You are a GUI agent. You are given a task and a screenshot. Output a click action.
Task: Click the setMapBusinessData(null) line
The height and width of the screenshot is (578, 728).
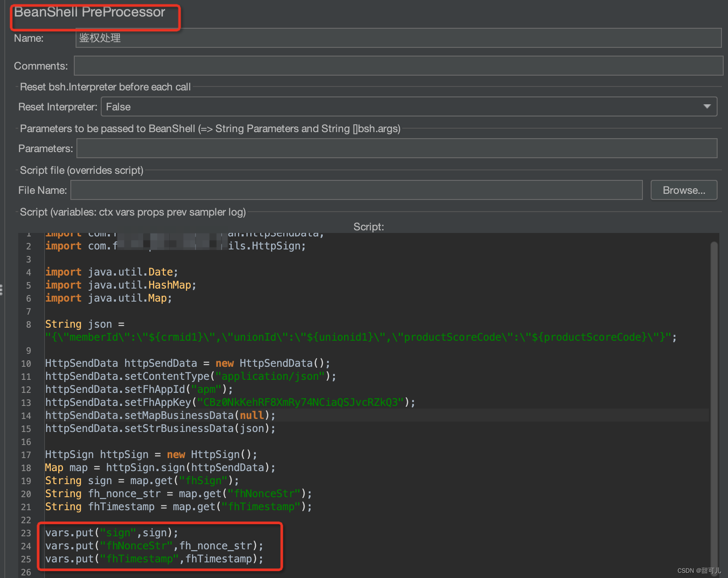160,415
